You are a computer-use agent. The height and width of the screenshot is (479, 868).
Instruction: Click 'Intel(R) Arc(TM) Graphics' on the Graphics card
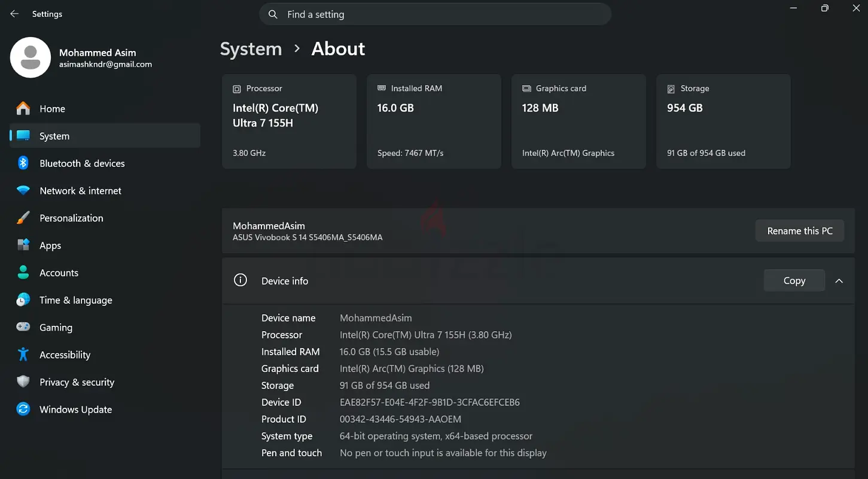pyautogui.click(x=568, y=153)
